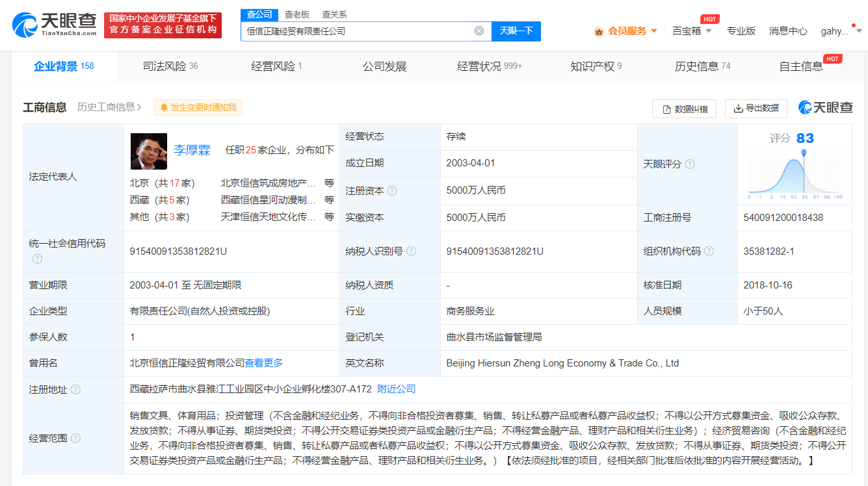This screenshot has height=486, width=868.
Task: Click the 天眼一下 search button
Action: pyautogui.click(x=516, y=31)
